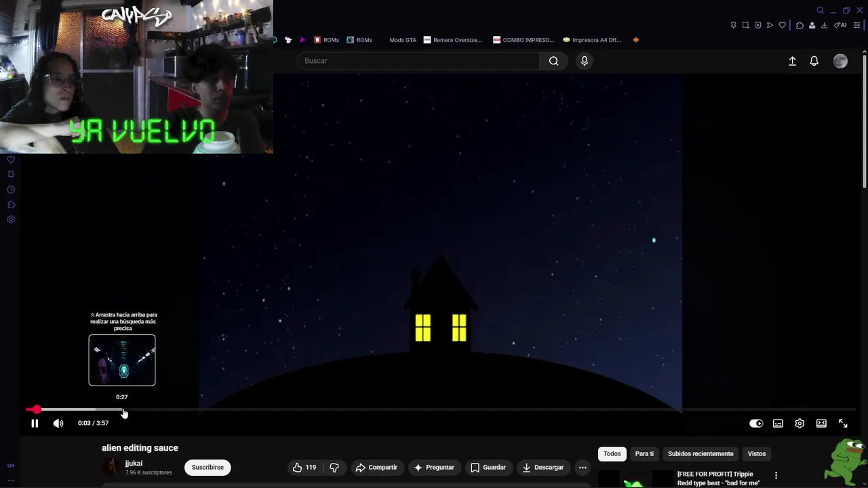Mute the video volume
Viewport: 868px width, 488px height.
(x=58, y=424)
